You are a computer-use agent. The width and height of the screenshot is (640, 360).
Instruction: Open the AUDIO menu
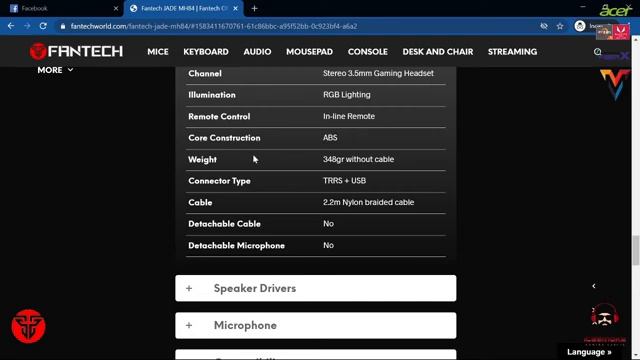click(x=257, y=52)
